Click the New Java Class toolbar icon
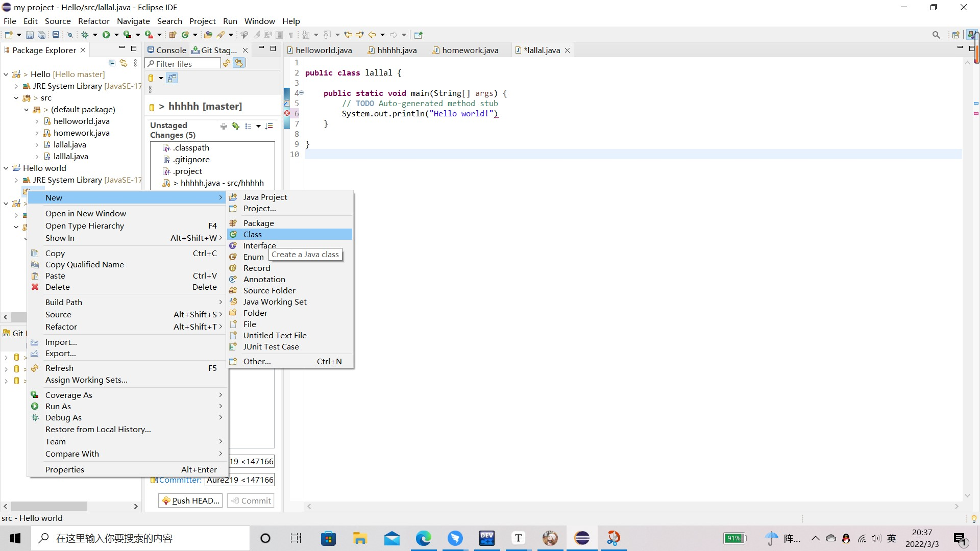Image resolution: width=980 pixels, height=551 pixels. 185,35
